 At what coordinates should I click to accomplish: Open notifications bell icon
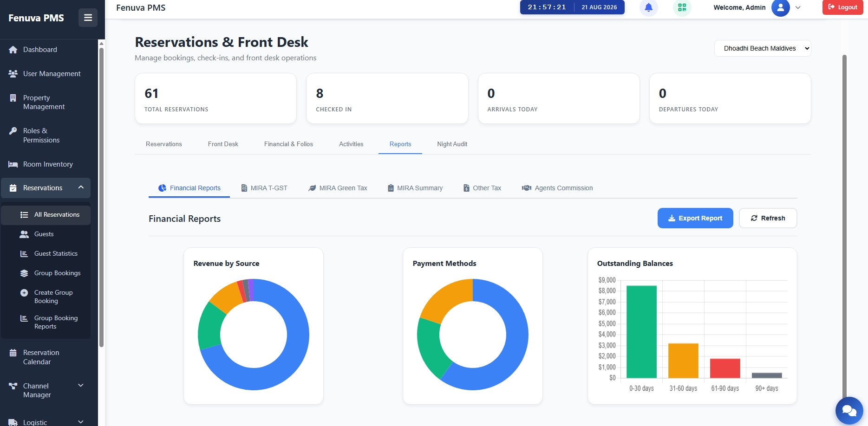649,7
